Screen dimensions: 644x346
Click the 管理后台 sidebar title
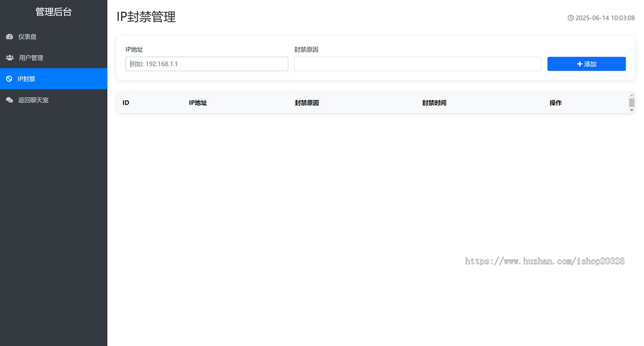[54, 12]
